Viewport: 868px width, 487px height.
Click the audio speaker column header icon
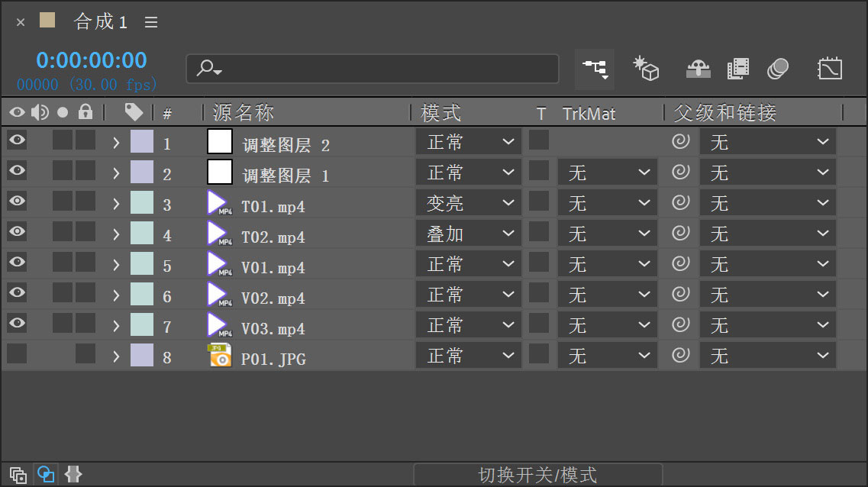[x=39, y=112]
